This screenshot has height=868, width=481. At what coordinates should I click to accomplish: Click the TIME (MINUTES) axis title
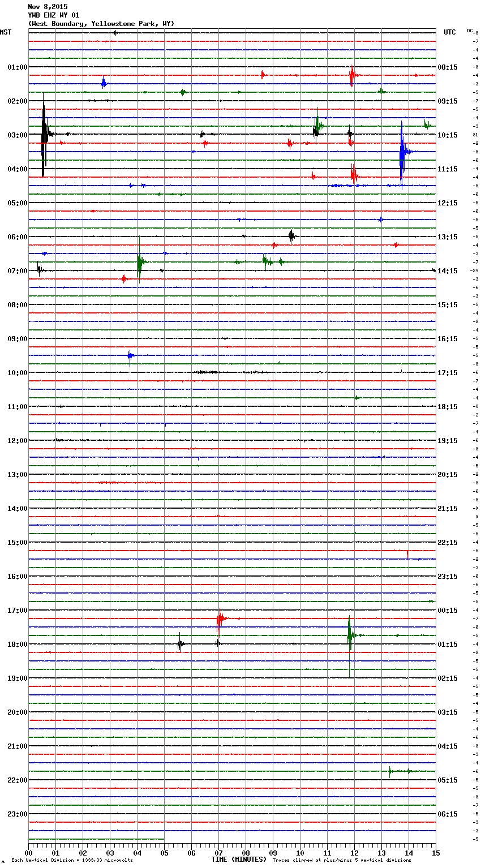click(239, 860)
